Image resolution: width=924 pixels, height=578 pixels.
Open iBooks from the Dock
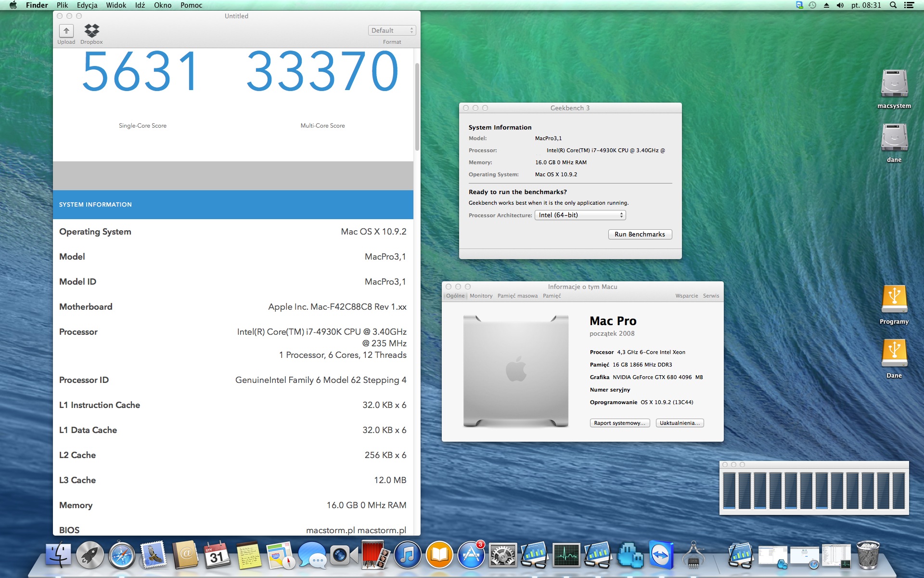tap(439, 555)
